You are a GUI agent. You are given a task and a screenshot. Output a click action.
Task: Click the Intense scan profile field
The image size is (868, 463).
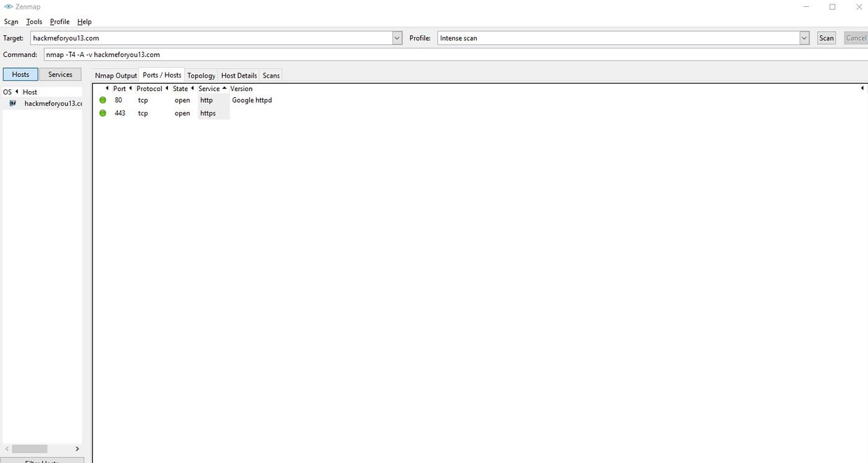click(x=618, y=38)
